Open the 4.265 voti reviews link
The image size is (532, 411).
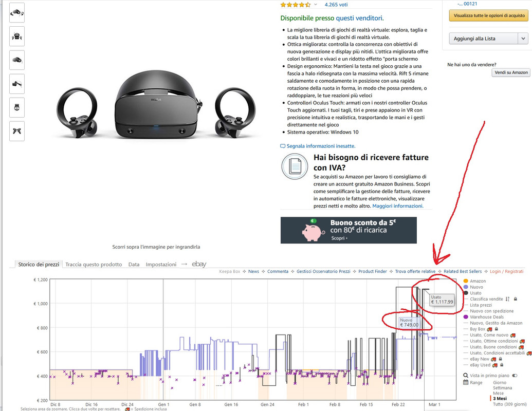[x=336, y=5]
